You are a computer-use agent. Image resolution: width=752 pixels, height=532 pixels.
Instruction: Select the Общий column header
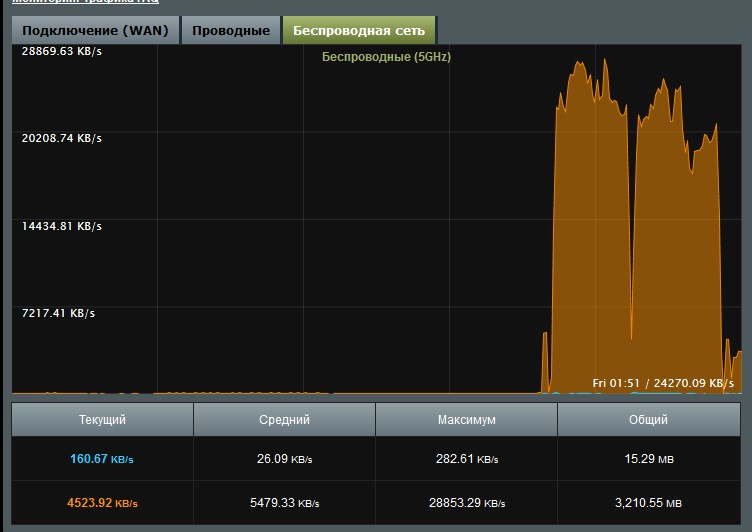[648, 420]
